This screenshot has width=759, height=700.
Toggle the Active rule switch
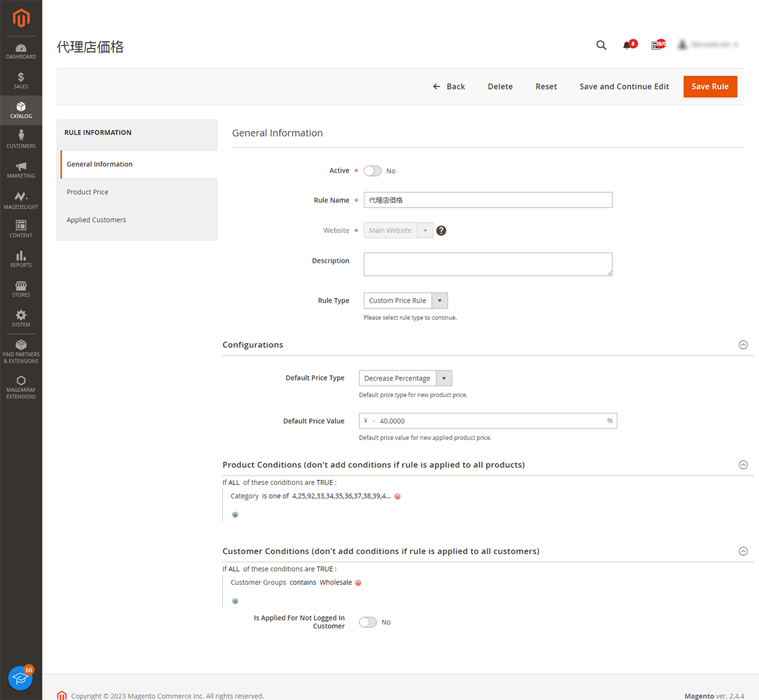tap(373, 171)
